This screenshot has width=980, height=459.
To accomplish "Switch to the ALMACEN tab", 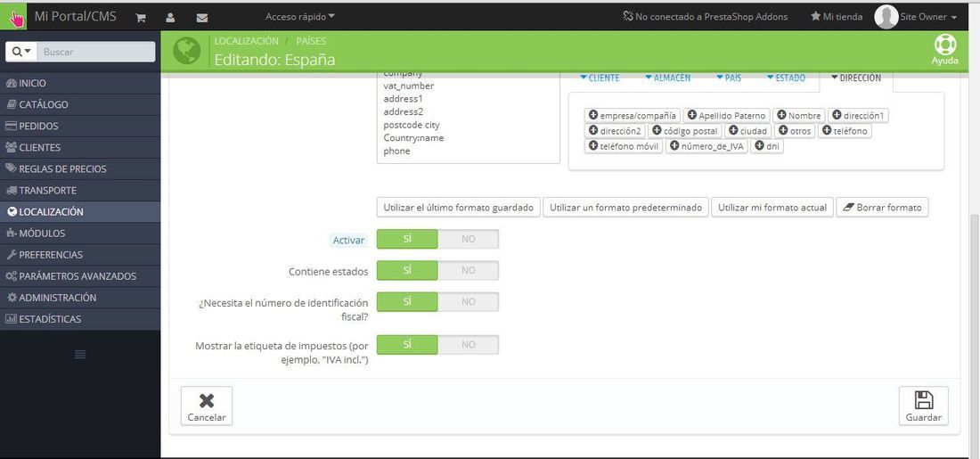I will click(667, 78).
